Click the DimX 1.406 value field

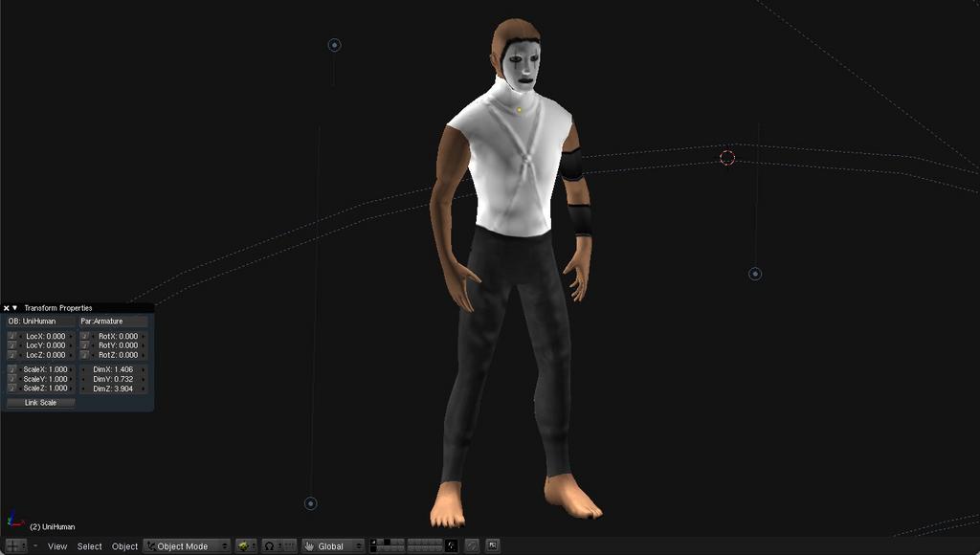coord(113,369)
